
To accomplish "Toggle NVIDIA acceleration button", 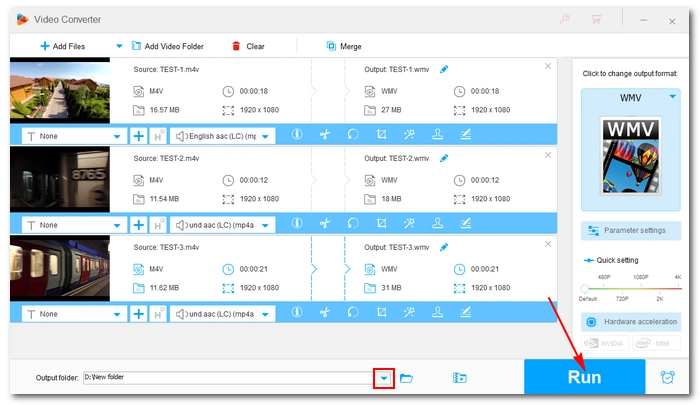I will point(605,343).
